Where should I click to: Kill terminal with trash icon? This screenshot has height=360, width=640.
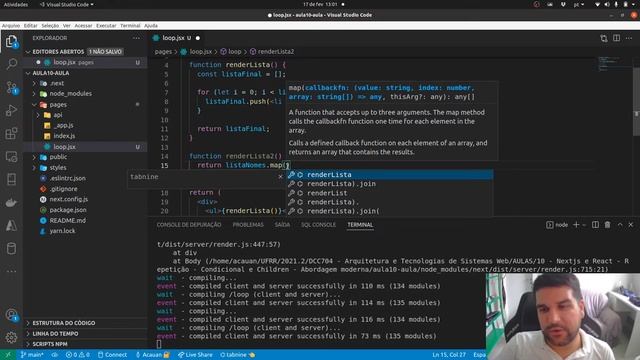coord(608,224)
